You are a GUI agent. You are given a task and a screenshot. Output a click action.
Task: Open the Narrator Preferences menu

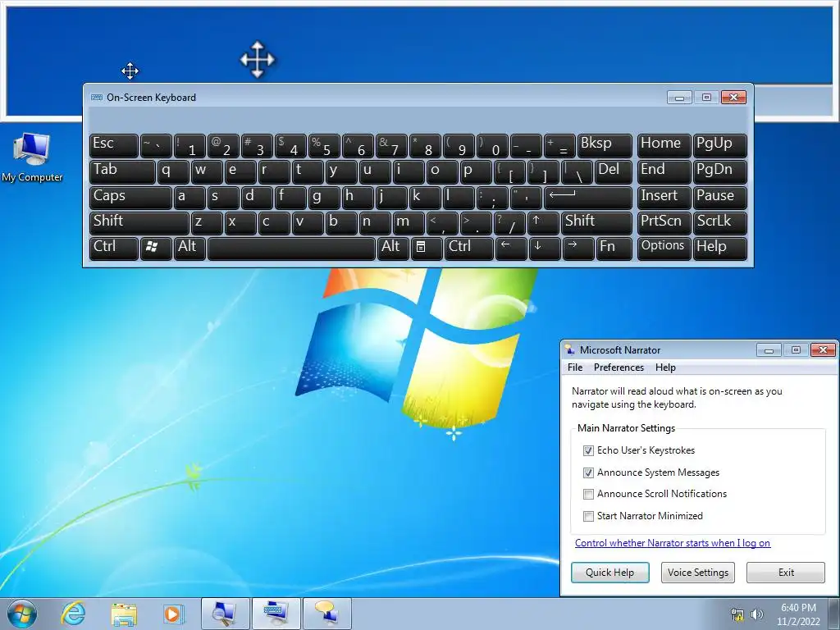coord(619,367)
